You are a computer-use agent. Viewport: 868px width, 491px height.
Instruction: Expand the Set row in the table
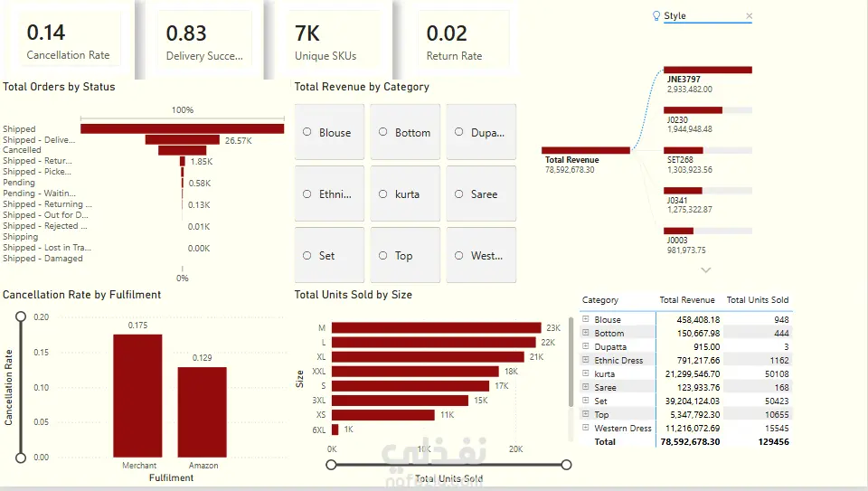(x=586, y=401)
